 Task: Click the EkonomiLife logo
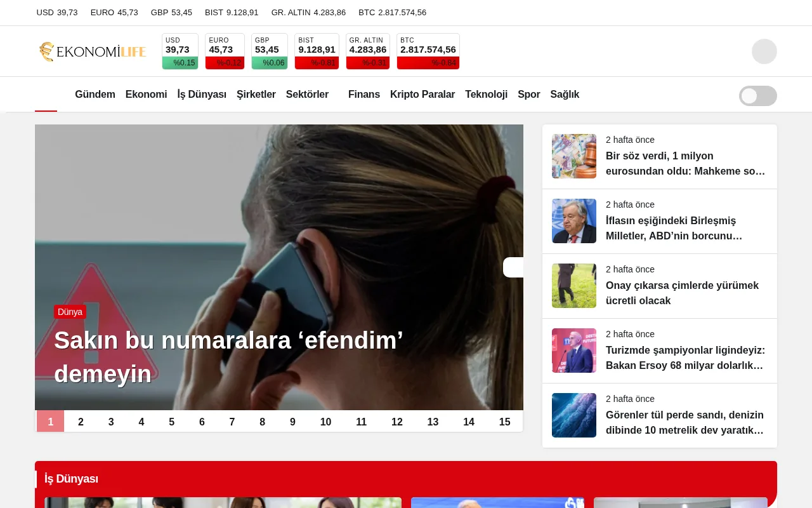[x=93, y=51]
